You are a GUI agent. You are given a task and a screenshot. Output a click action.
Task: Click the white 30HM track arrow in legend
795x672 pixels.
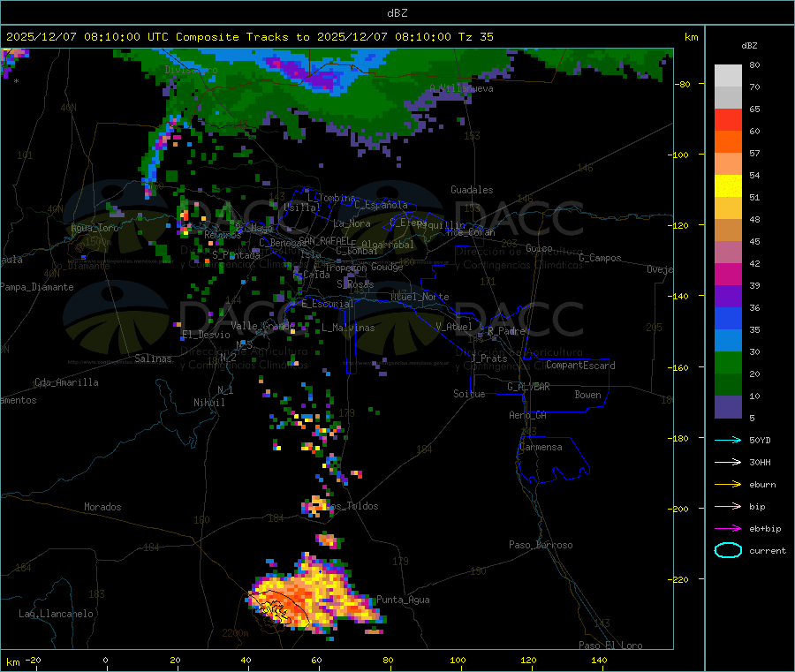click(x=728, y=462)
